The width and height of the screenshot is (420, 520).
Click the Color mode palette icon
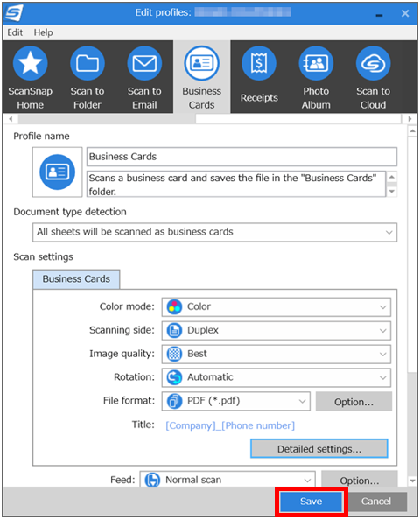click(174, 306)
